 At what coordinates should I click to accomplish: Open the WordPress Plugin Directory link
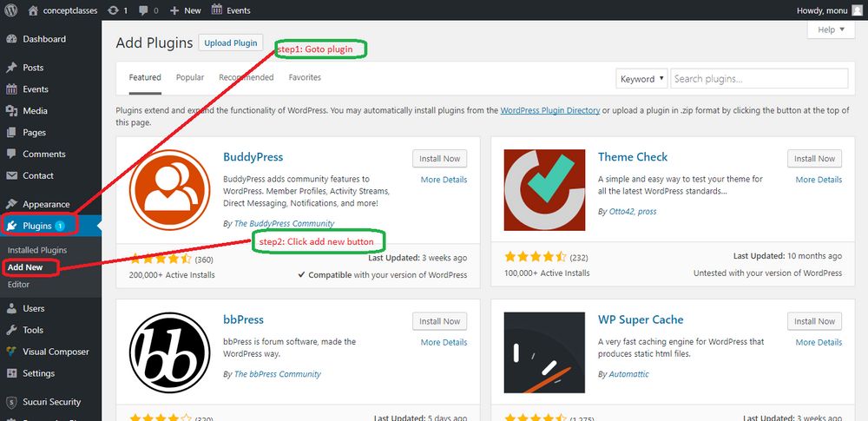pyautogui.click(x=550, y=110)
